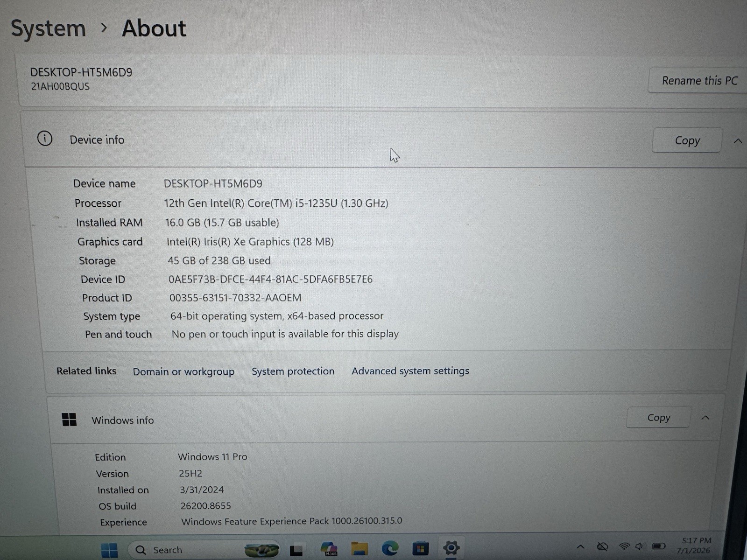Click the volume speaker tray icon
This screenshot has height=560, width=747.
pos(640,546)
